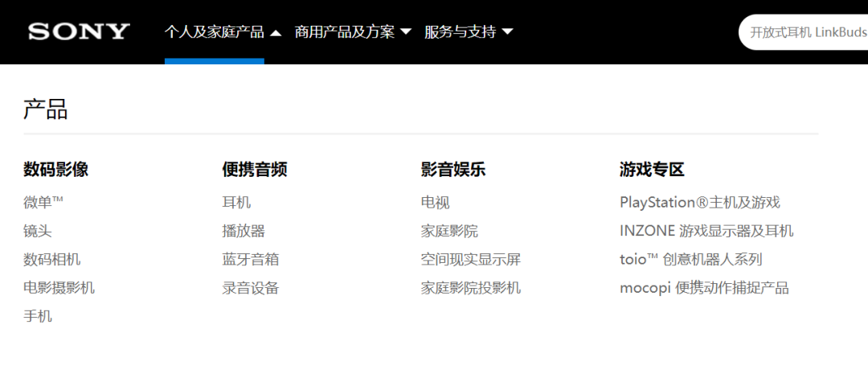Go to mocopi 便携动作捕捉产品
Viewport: 868px width, 374px height.
(x=704, y=288)
